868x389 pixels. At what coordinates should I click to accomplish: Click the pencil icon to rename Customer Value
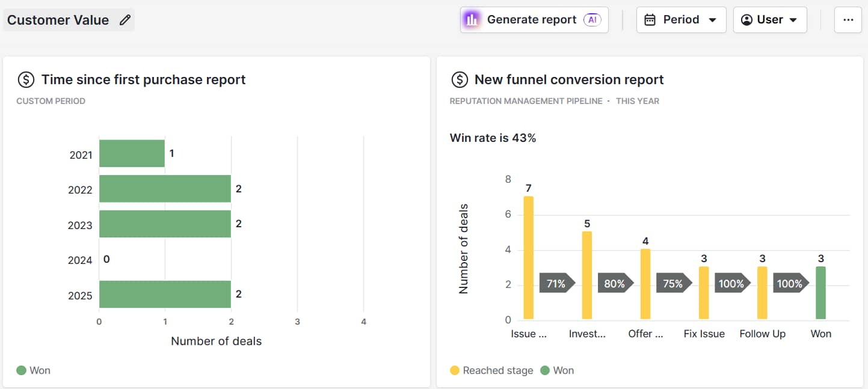125,20
